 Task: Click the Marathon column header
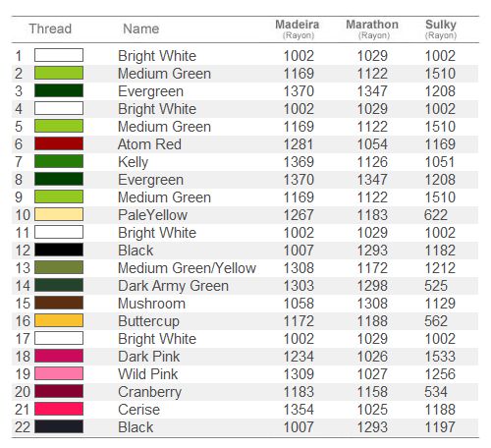pyautogui.click(x=372, y=28)
